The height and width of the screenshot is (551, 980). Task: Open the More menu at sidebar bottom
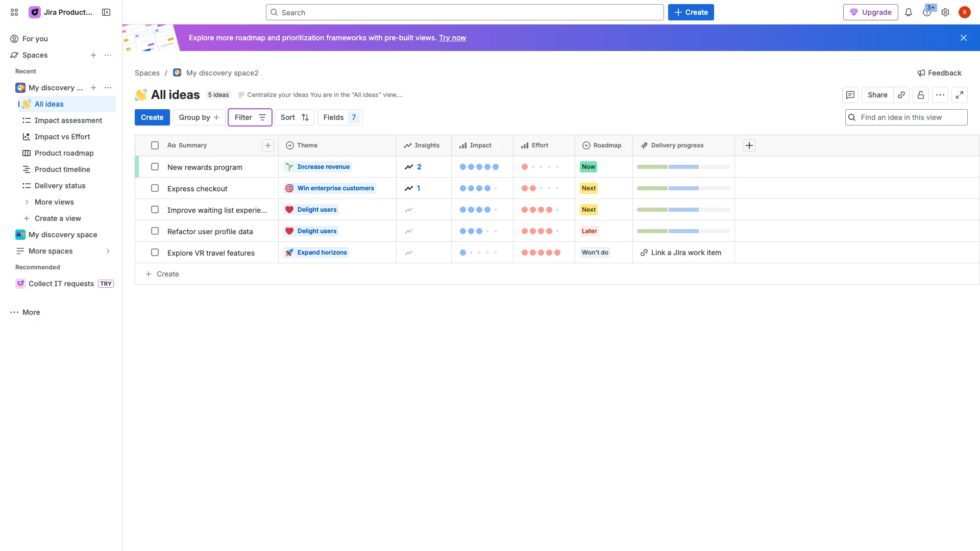coord(24,312)
